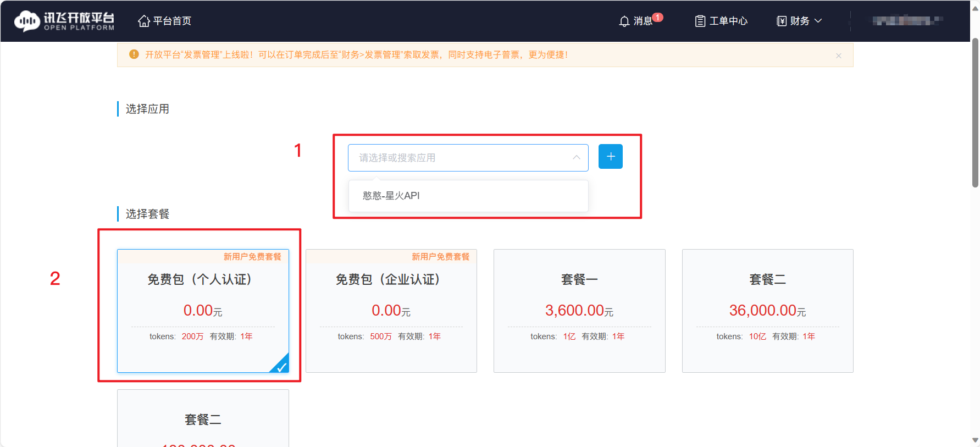This screenshot has width=980, height=447.
Task: Pick 憨憨-星火API from the dropdown list
Action: (x=391, y=196)
